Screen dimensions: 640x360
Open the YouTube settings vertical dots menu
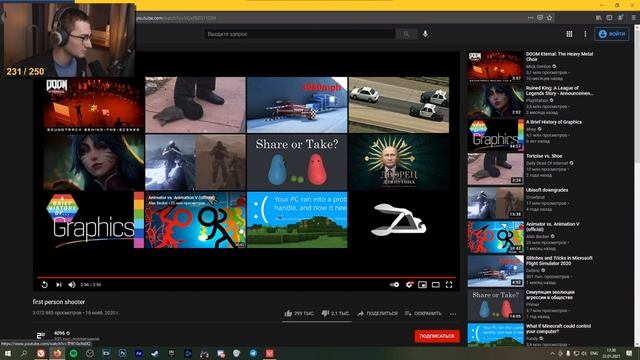coord(585,34)
